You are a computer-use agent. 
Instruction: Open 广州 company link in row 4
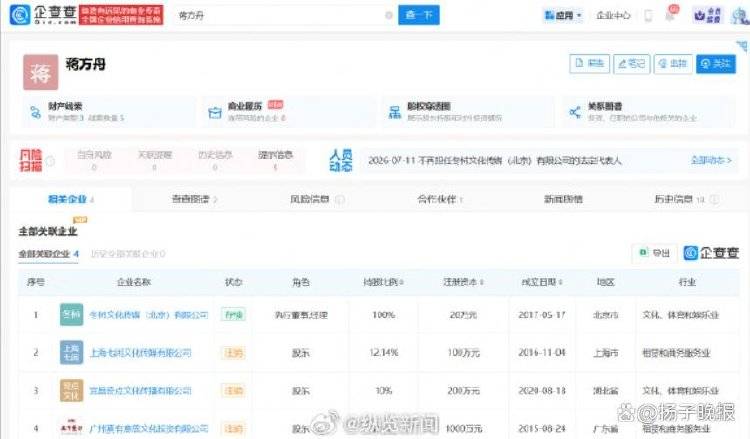[x=149, y=428]
